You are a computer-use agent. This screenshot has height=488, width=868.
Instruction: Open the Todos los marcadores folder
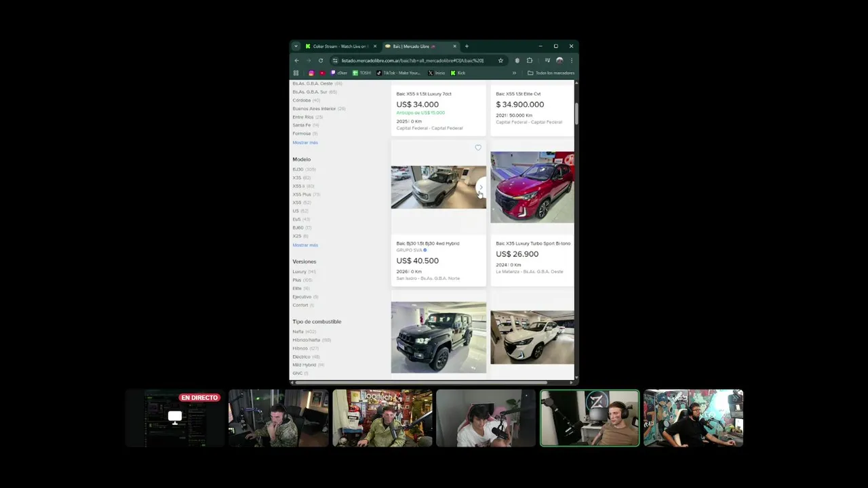[x=551, y=73]
